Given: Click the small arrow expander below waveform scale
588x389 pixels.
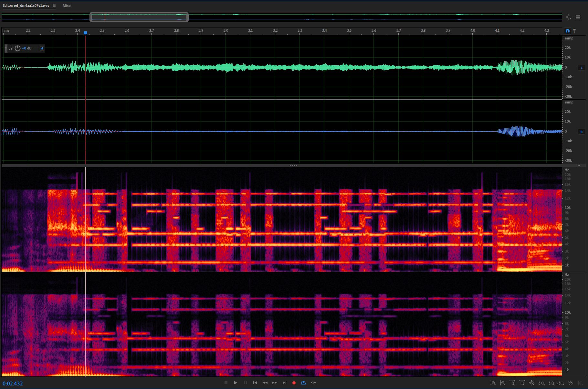Looking at the screenshot, I should [579, 166].
